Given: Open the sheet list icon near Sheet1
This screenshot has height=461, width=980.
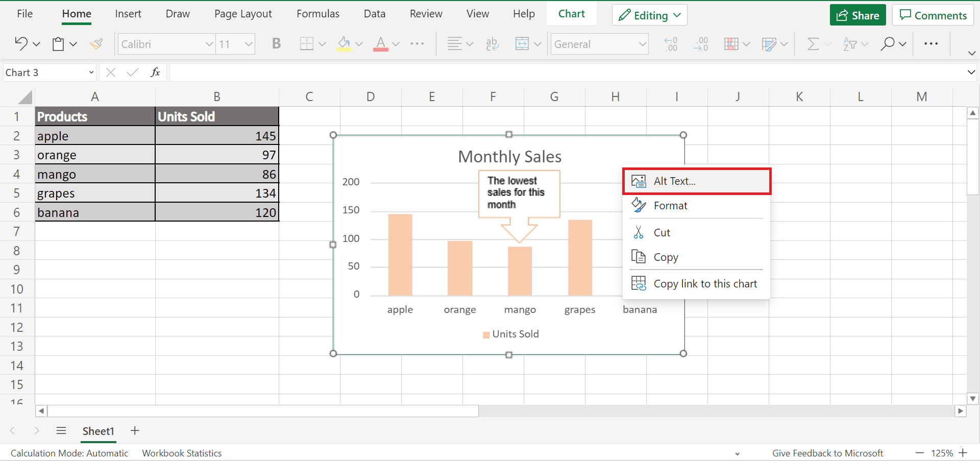Looking at the screenshot, I should [61, 431].
